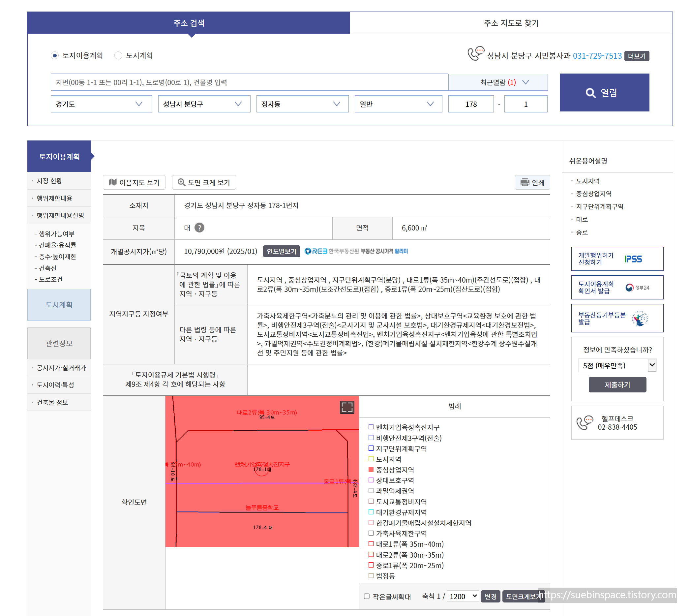690x616 pixels.
Task: Click the magnifier icon on 열람 button
Action: coord(590,93)
